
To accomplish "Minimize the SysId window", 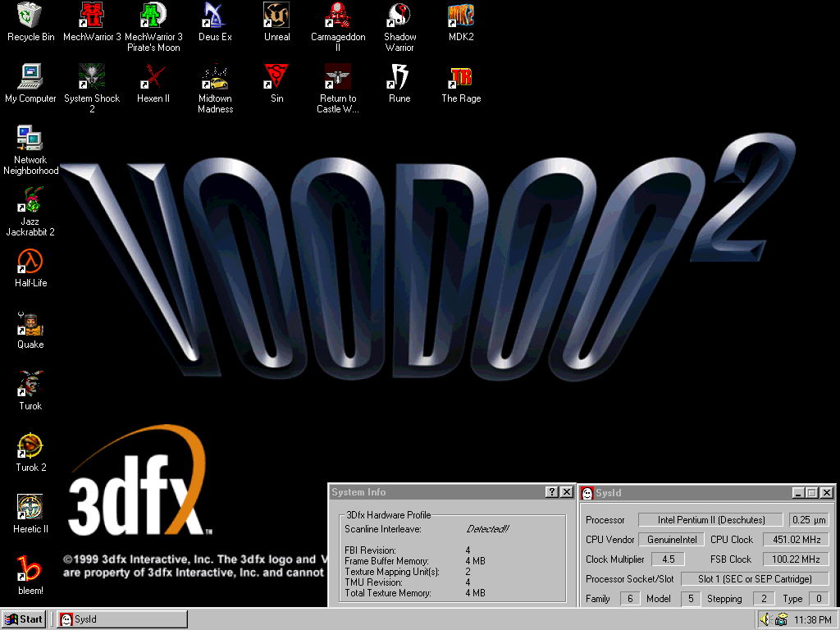I will [x=798, y=493].
